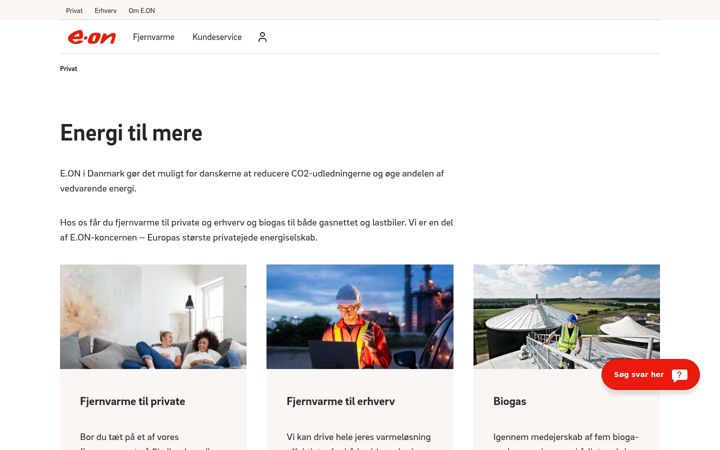Click the worker with laptop photo

click(360, 316)
